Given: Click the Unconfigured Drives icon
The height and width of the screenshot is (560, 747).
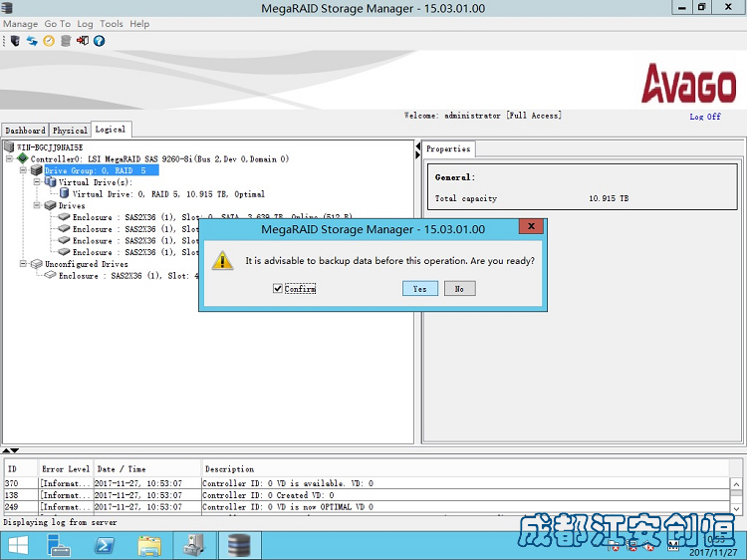Looking at the screenshot, I should pyautogui.click(x=36, y=263).
